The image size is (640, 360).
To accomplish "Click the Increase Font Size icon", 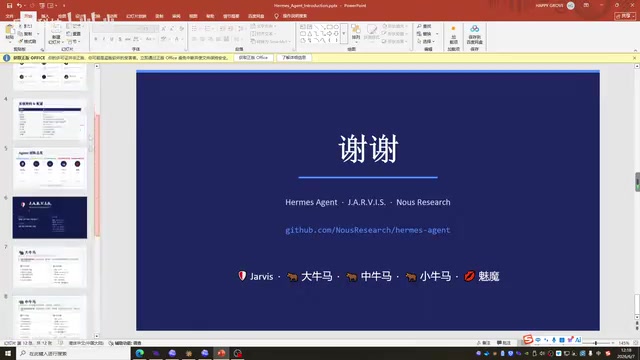I will point(163,29).
